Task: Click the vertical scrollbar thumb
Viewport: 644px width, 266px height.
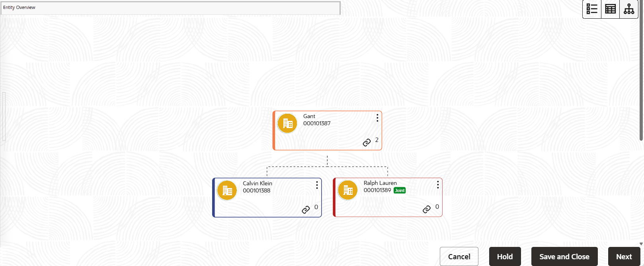Action: (641, 70)
